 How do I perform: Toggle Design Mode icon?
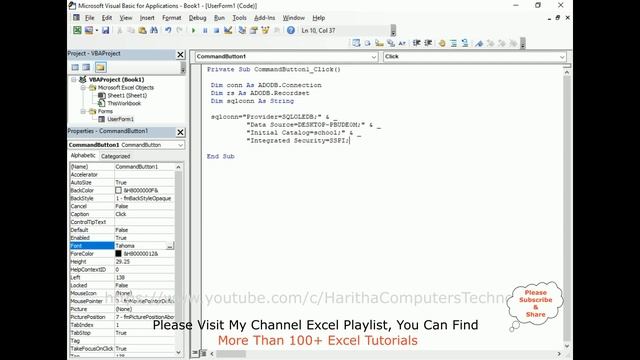[x=228, y=30]
